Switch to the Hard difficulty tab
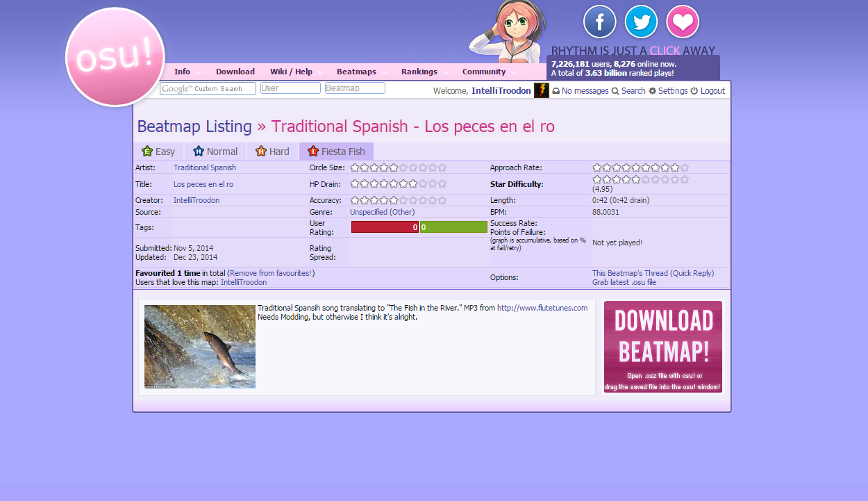Viewport: 868px width, 501px height. tap(272, 151)
